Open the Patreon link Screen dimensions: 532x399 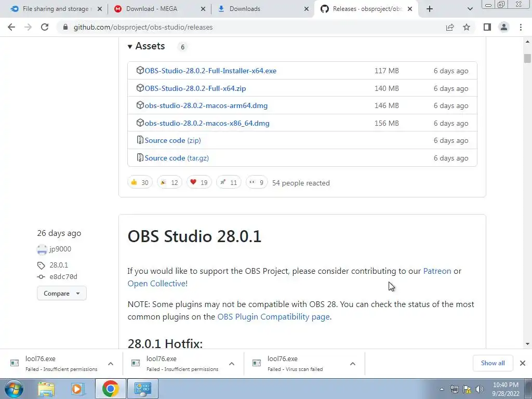point(437,271)
